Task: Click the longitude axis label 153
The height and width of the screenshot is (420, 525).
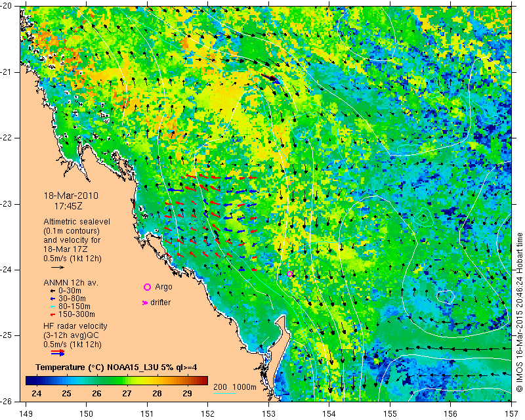Action: pos(268,413)
